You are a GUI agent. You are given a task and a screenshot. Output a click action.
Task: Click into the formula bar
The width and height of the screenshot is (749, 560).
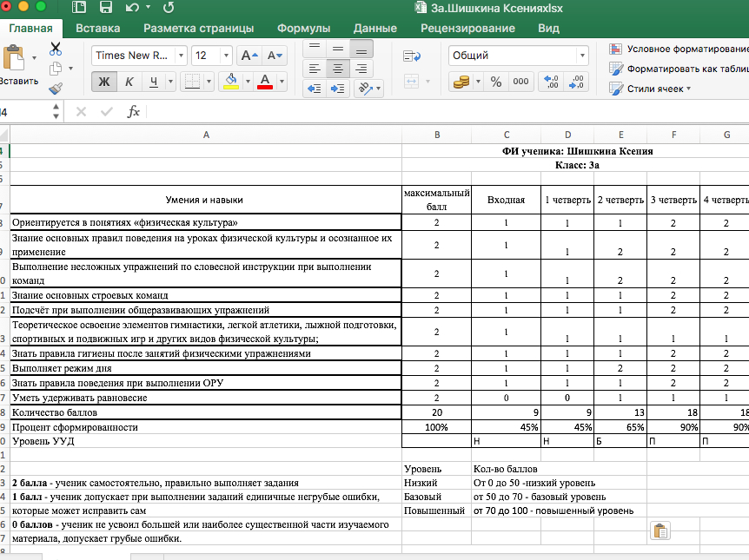pos(447,112)
